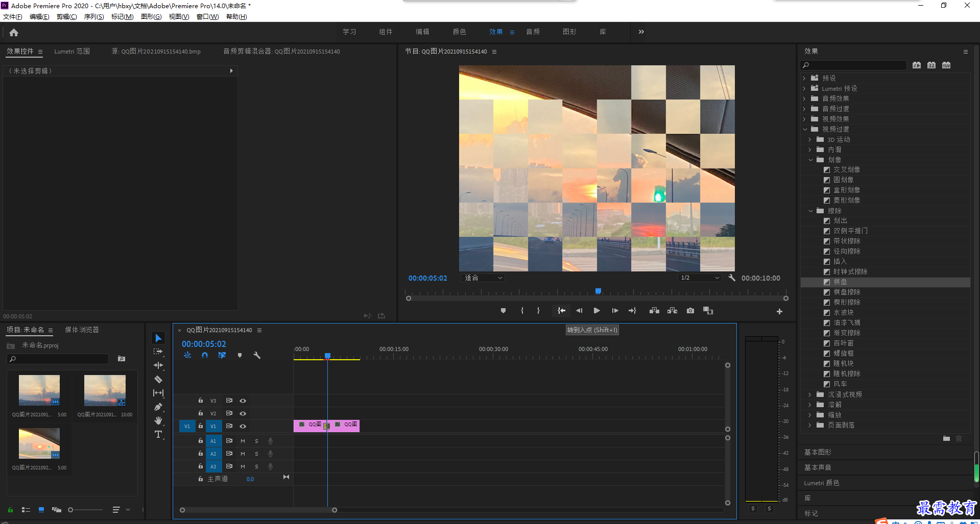Toggle V3 track output eye

click(243, 401)
